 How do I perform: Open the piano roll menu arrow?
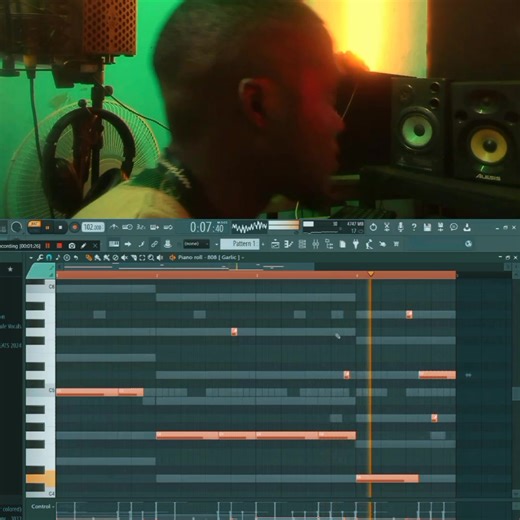click(31, 258)
